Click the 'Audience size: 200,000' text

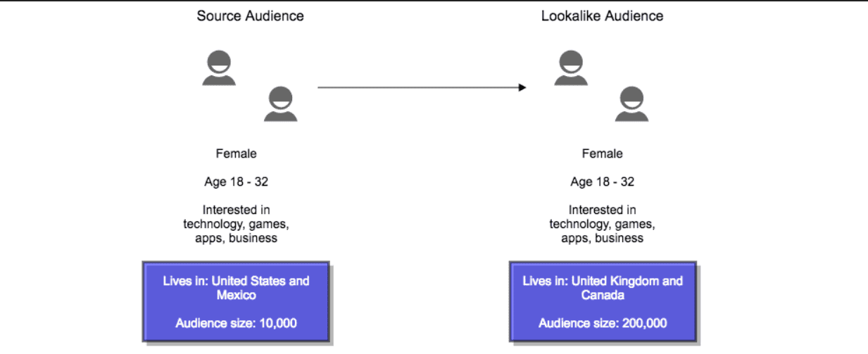(602, 323)
